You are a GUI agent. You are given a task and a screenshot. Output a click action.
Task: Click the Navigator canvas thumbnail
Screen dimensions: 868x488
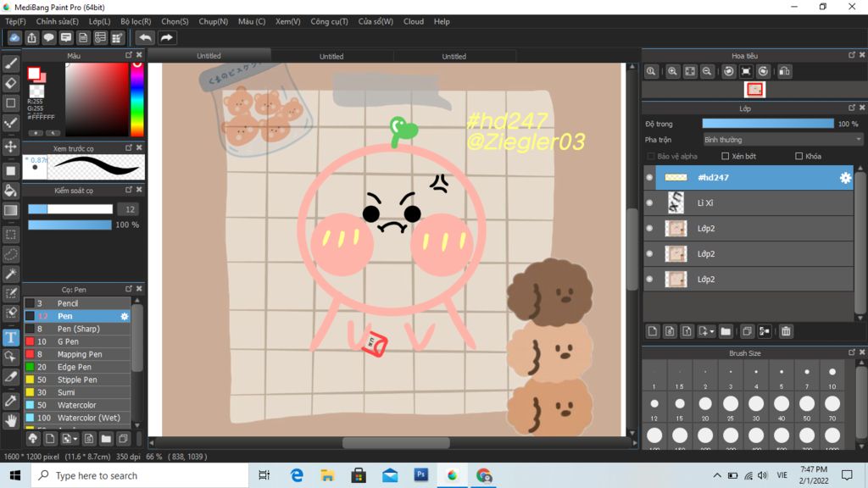[755, 90]
